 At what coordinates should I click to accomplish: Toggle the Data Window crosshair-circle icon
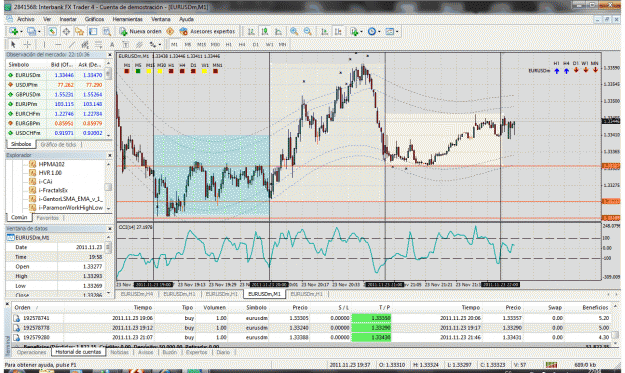(66, 31)
